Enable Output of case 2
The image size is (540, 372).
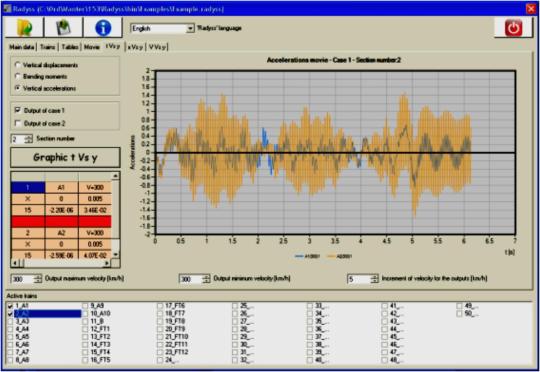pos(18,123)
